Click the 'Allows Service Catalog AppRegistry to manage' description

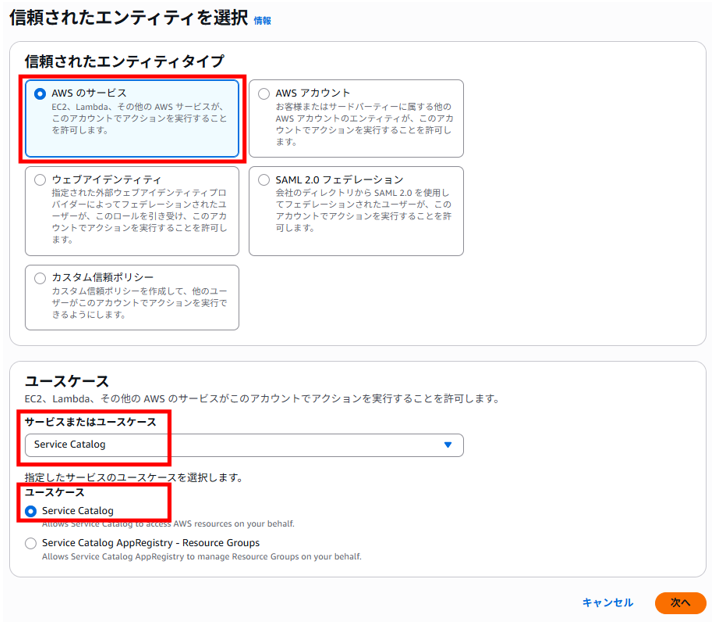(201, 557)
